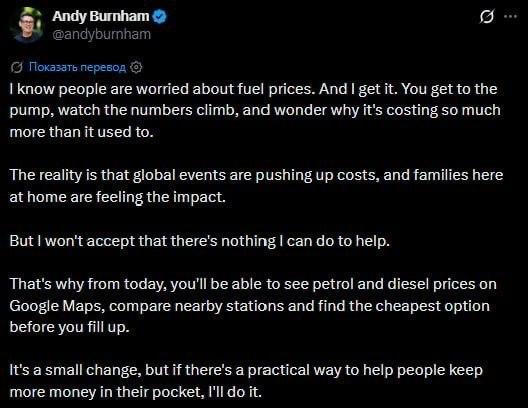The width and height of the screenshot is (528, 408).
Task: Click the text 'more than it used to.'
Action: pyautogui.click(x=81, y=132)
